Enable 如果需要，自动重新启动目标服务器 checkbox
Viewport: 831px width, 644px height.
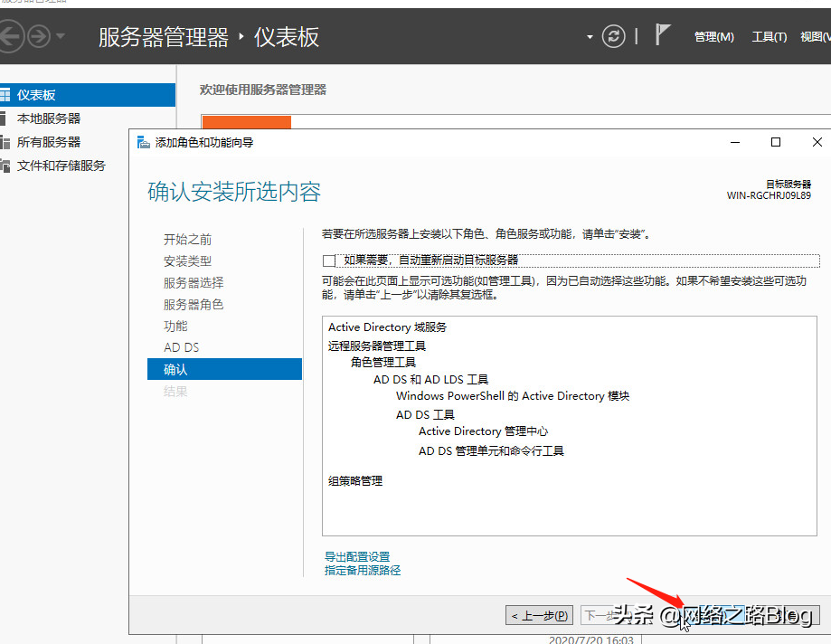[x=328, y=260]
